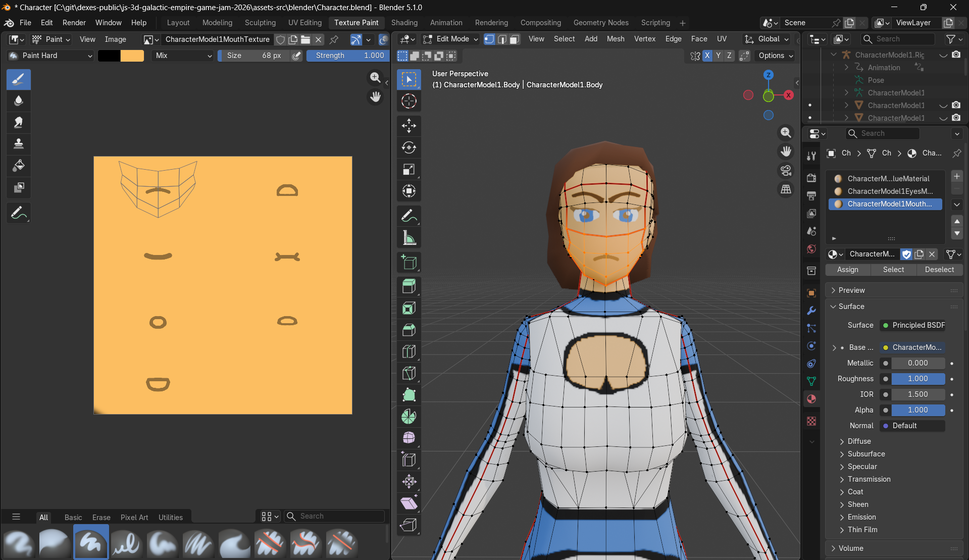969x560 pixels.
Task: Toggle Y axis symmetry in the viewport header
Action: point(718,56)
